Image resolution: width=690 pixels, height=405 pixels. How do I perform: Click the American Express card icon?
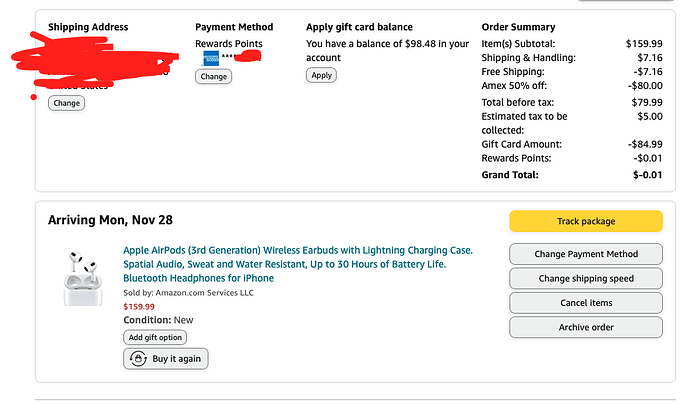pyautogui.click(x=210, y=59)
